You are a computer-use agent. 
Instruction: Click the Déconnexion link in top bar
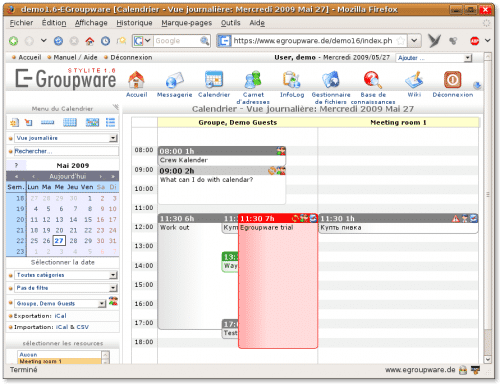coord(131,58)
